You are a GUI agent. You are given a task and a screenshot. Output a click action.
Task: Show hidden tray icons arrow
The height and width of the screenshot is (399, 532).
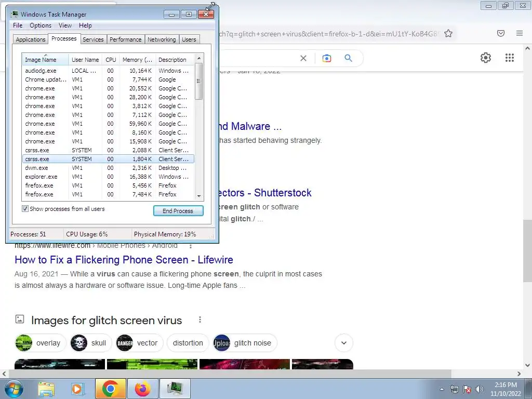(442, 389)
